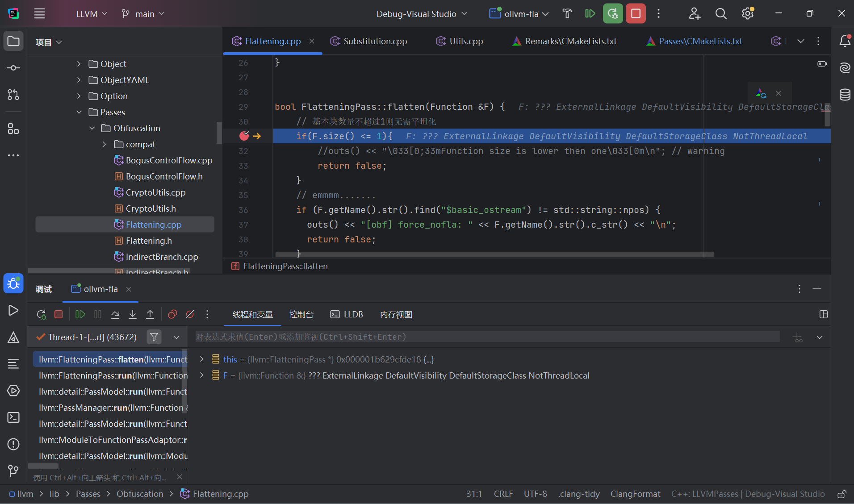Click the editor horizontal scrollbar
Screen dimensions: 854x504
pyautogui.click(x=494, y=254)
